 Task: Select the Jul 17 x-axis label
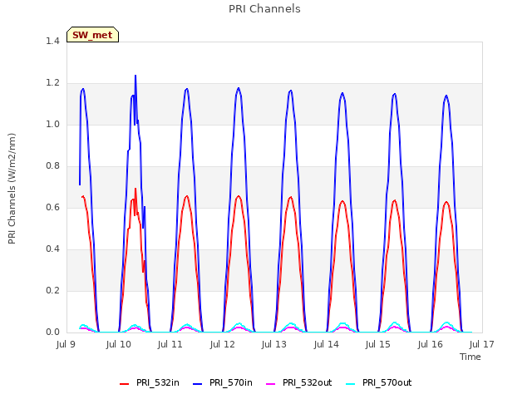point(482,344)
